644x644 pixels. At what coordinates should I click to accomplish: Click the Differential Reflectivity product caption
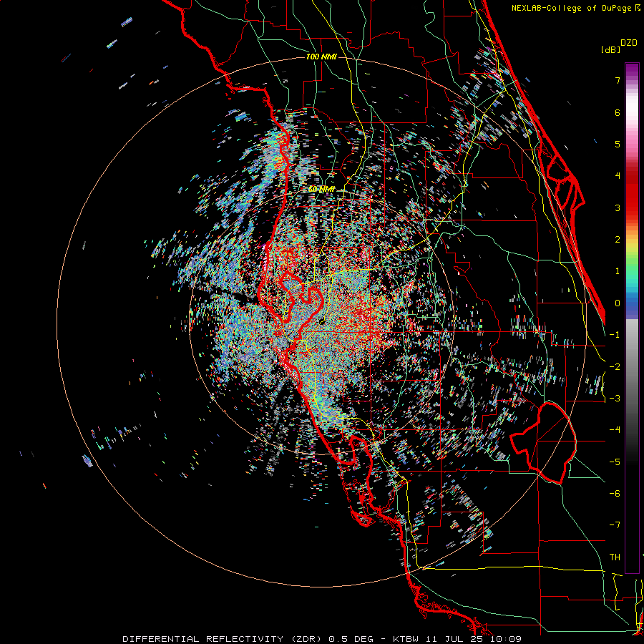click(322, 639)
